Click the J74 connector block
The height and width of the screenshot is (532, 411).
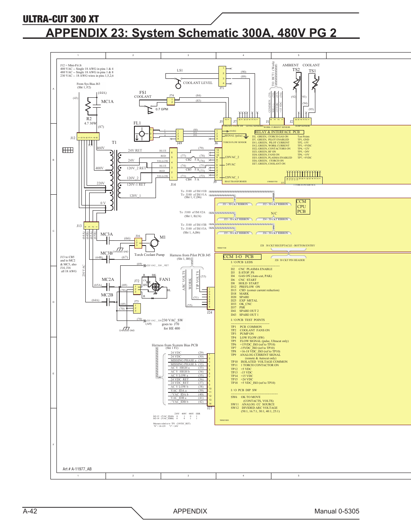[x=171, y=101]
